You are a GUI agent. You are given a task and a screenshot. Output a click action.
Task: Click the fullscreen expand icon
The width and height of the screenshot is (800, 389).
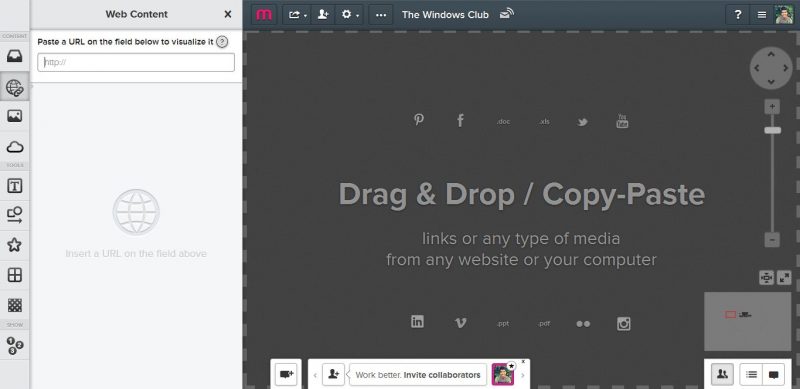click(784, 277)
